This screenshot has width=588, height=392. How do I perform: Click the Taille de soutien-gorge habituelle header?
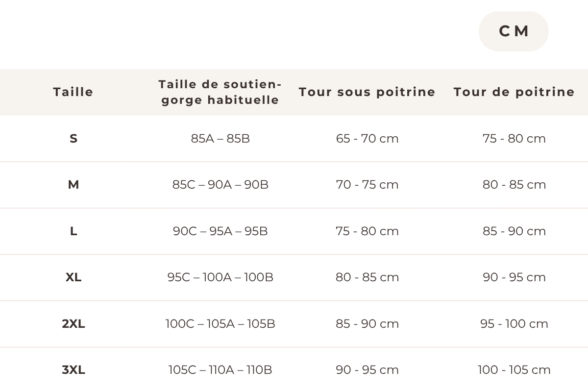click(x=220, y=92)
